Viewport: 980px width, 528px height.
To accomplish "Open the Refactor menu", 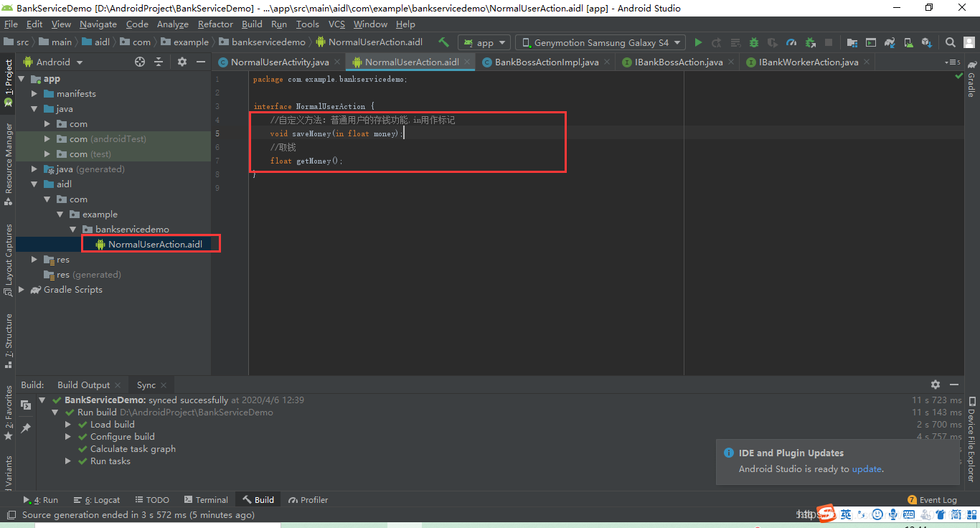I will point(215,24).
